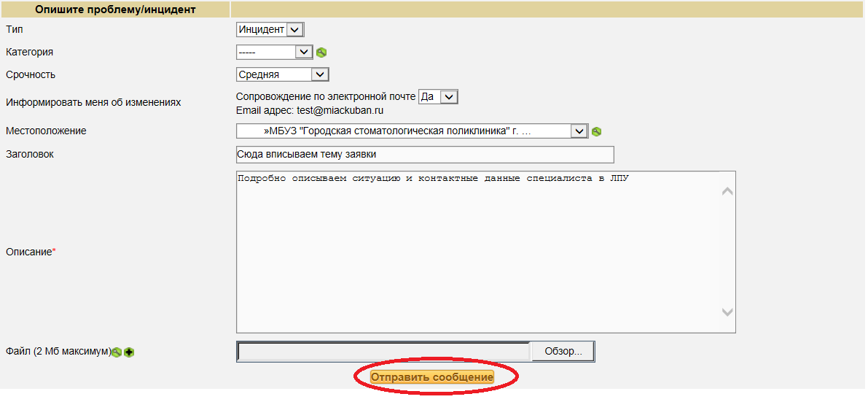
Task: Expand the Местоположение dropdown
Action: [x=412, y=131]
